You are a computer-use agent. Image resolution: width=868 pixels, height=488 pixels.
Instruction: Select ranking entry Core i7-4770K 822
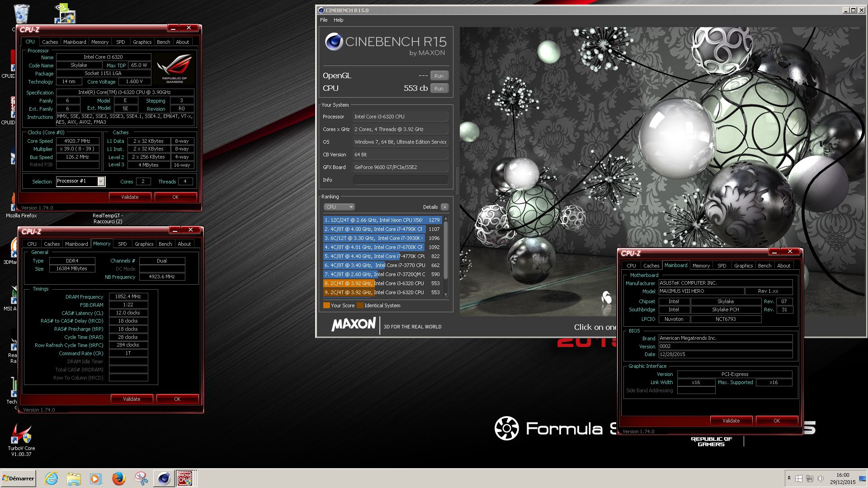coord(382,256)
